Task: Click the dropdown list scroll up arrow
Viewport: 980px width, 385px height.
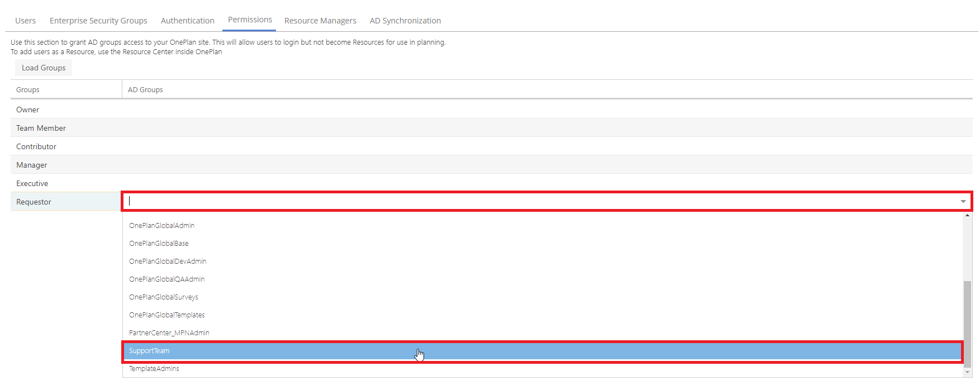Action: [967, 216]
